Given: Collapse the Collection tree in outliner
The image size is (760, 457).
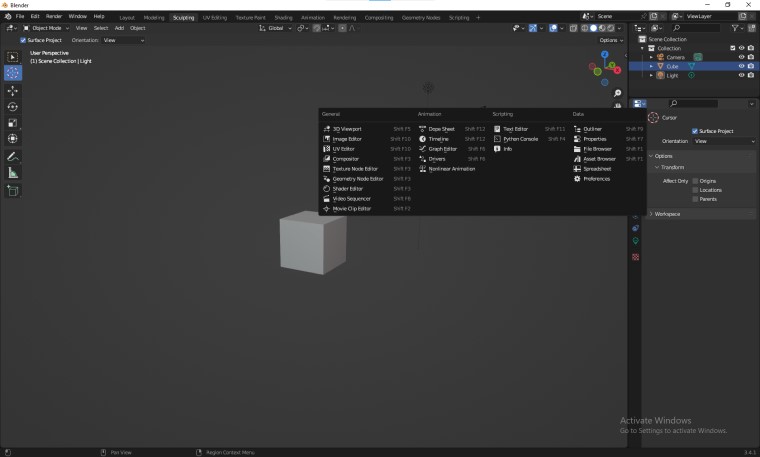Looking at the screenshot, I should click(x=643, y=48).
